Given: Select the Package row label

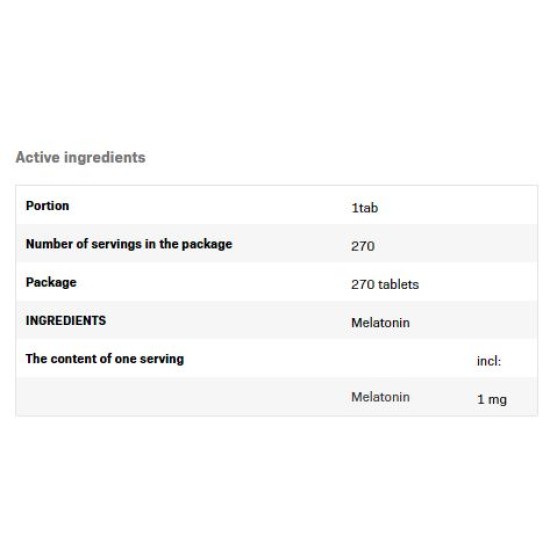Looking at the screenshot, I should pyautogui.click(x=51, y=283).
